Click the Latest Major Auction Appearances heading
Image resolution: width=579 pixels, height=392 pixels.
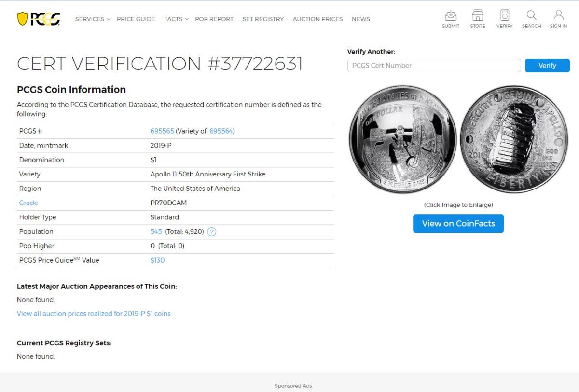click(97, 286)
